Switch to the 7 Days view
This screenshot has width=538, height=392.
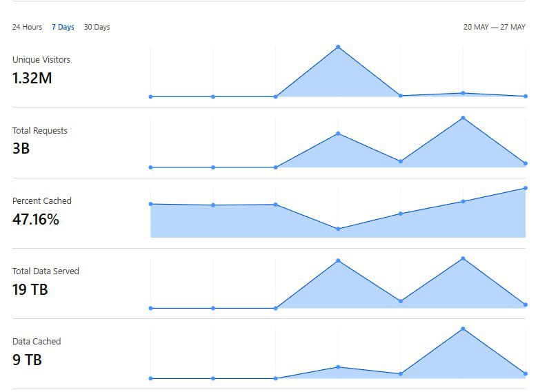tap(63, 27)
